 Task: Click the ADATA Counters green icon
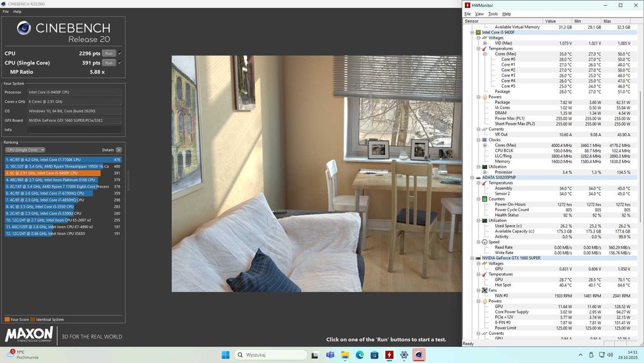click(x=485, y=199)
